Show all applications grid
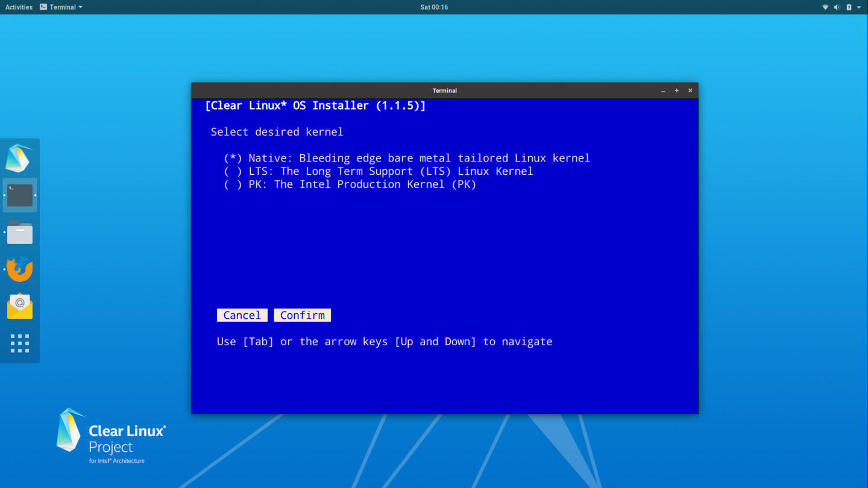Screen dimensions: 868x488 [20, 343]
